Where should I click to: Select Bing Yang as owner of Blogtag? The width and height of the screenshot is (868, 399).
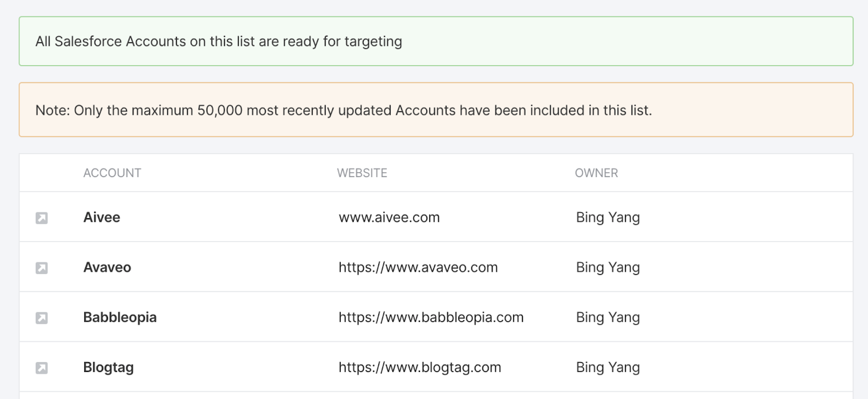point(608,367)
